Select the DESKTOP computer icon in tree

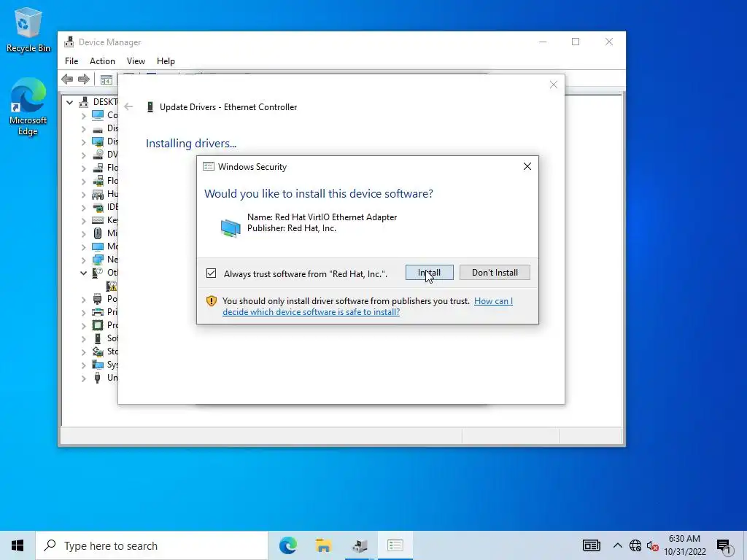84,102
